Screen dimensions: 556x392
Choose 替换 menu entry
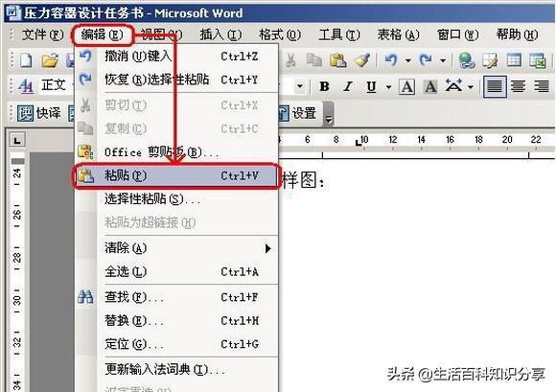176,321
